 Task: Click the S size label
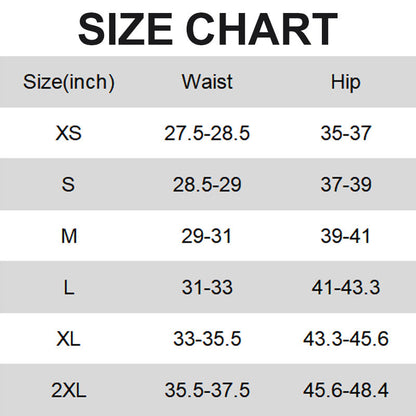click(x=68, y=184)
